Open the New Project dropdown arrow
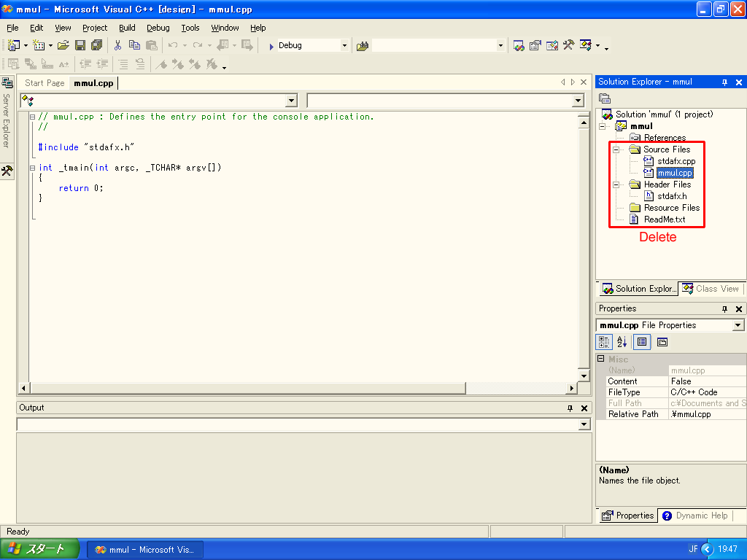 point(26,46)
